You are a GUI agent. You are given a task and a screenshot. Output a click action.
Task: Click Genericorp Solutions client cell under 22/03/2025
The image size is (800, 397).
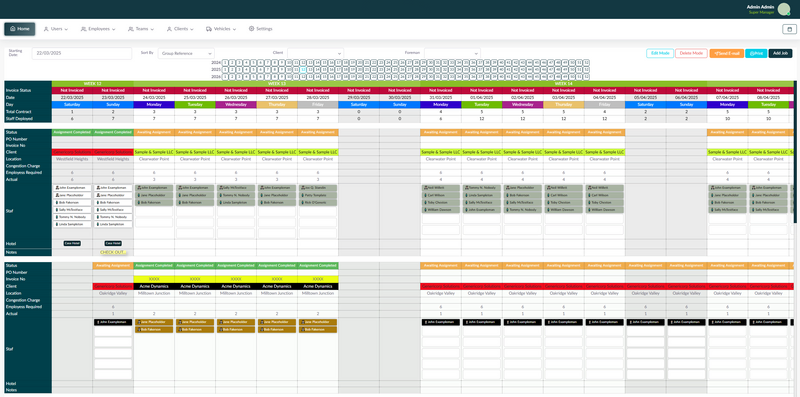[72, 152]
